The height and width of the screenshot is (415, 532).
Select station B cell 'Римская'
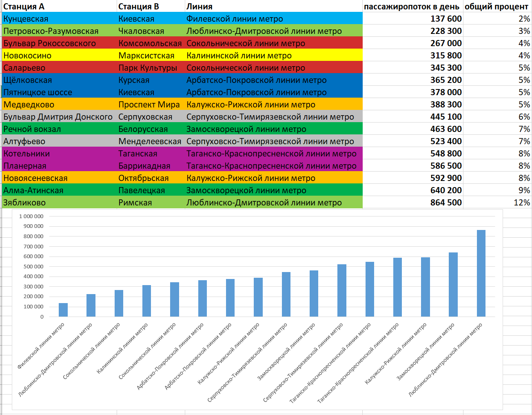point(151,202)
